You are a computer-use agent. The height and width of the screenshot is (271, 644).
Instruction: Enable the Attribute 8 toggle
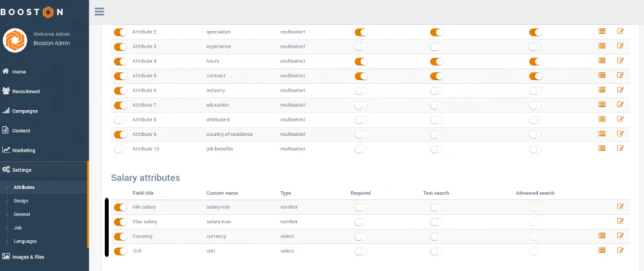click(120, 120)
